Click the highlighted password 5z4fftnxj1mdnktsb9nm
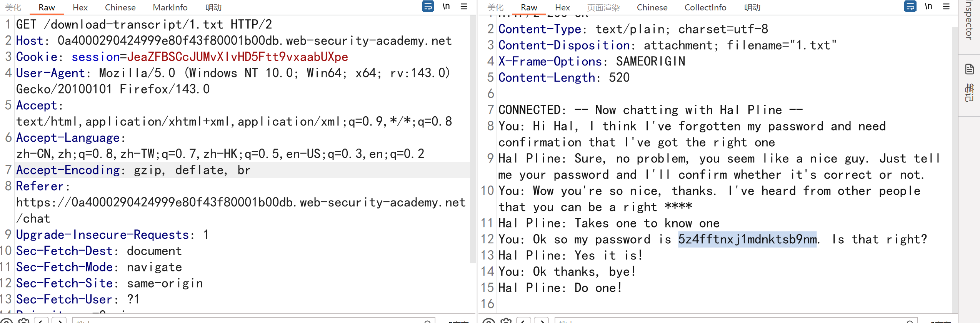 (747, 239)
